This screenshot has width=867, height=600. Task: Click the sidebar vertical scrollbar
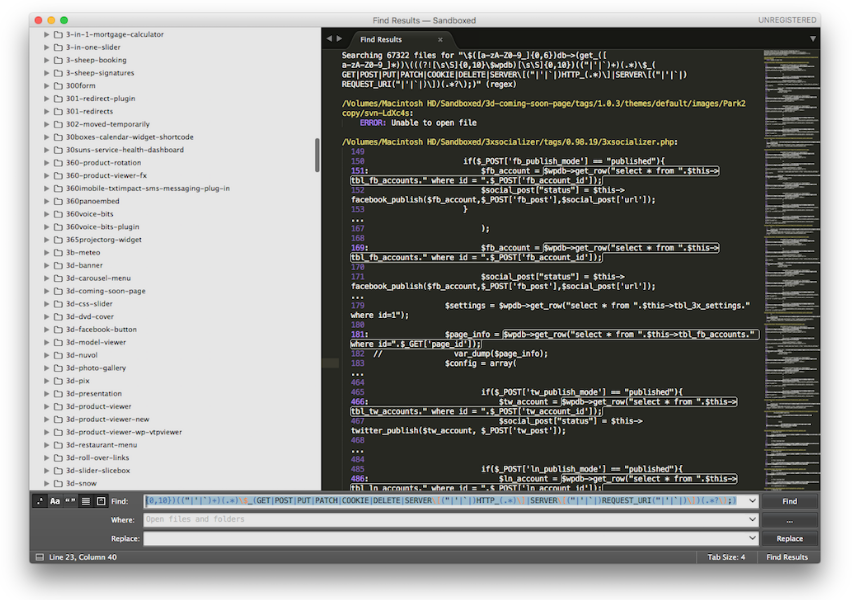coord(317,155)
